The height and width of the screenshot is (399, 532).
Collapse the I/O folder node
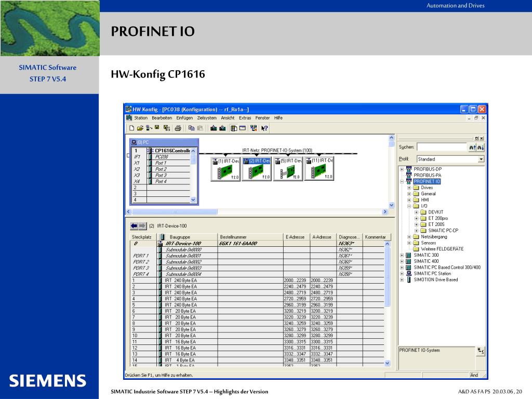[x=409, y=206]
